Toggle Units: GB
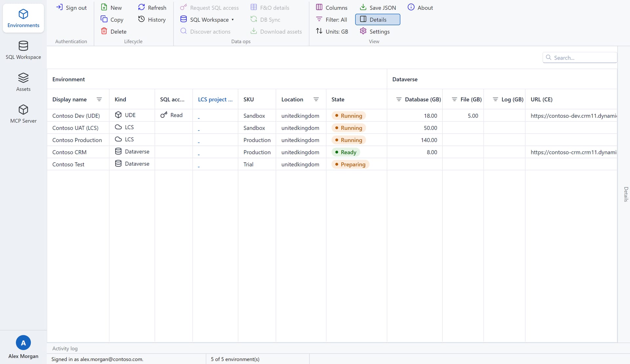The width and height of the screenshot is (630, 364). [x=332, y=31]
